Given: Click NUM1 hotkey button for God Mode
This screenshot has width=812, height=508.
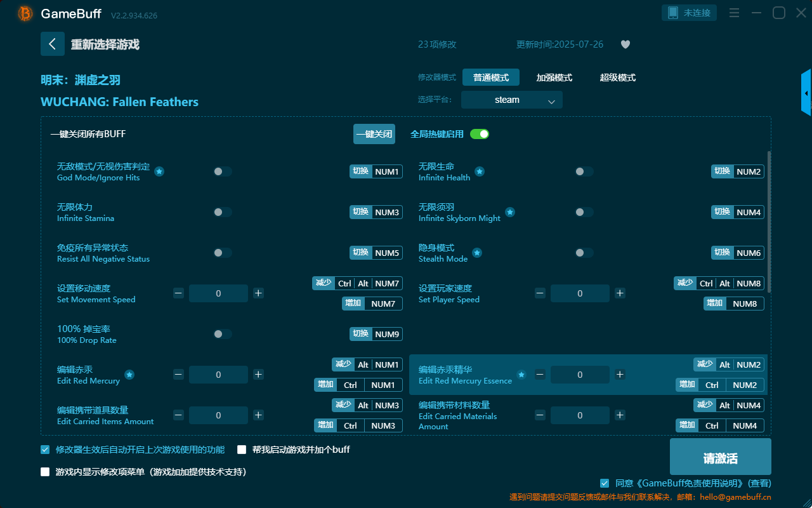Looking at the screenshot, I should pyautogui.click(x=387, y=171).
